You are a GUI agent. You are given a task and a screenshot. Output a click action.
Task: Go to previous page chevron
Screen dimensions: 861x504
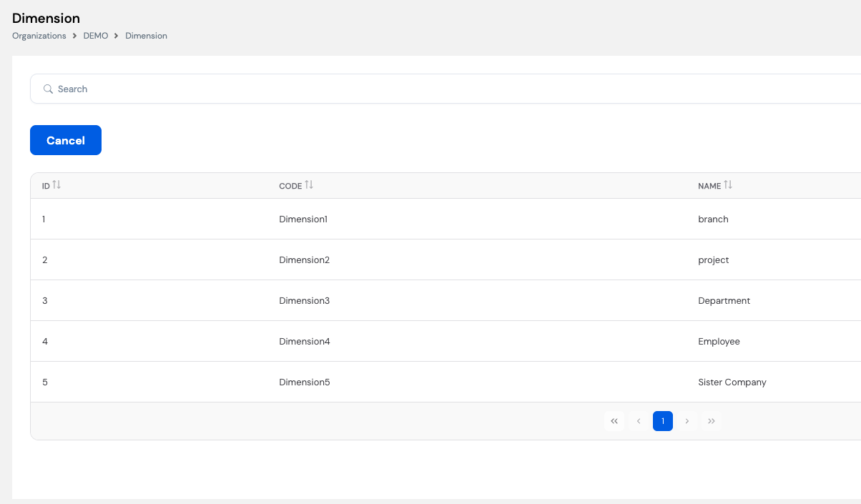click(x=639, y=421)
